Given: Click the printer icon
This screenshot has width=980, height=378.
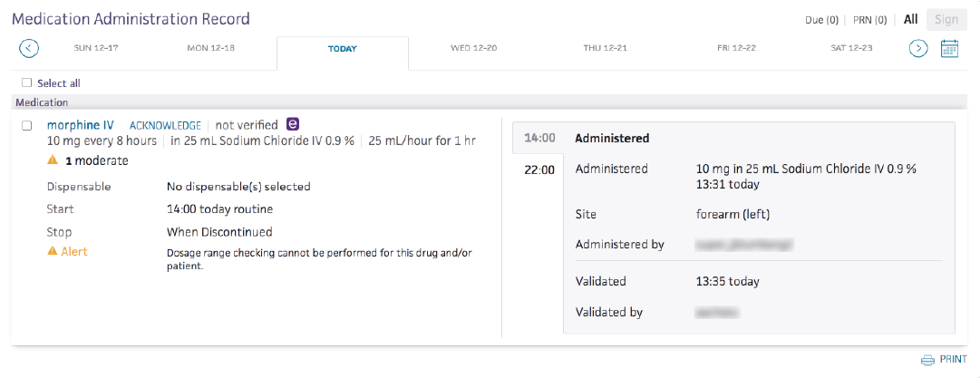Looking at the screenshot, I should click(927, 360).
